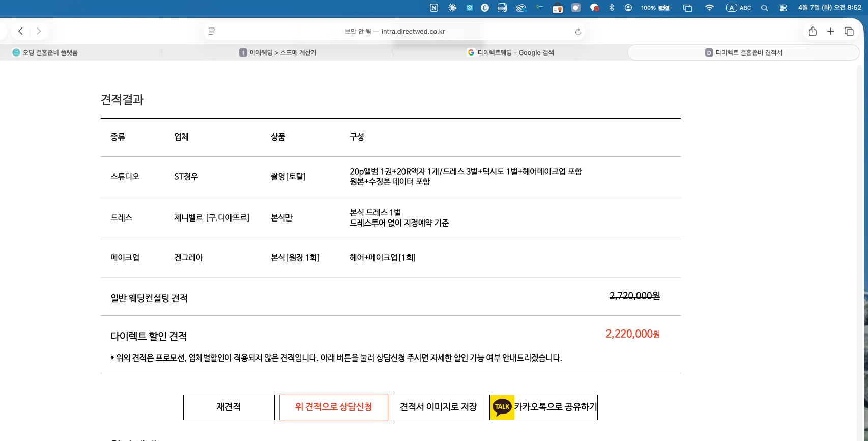Viewport: 868px width, 441px height.
Task: Click the address bar showing intra.directwed.co.kr
Action: [394, 31]
